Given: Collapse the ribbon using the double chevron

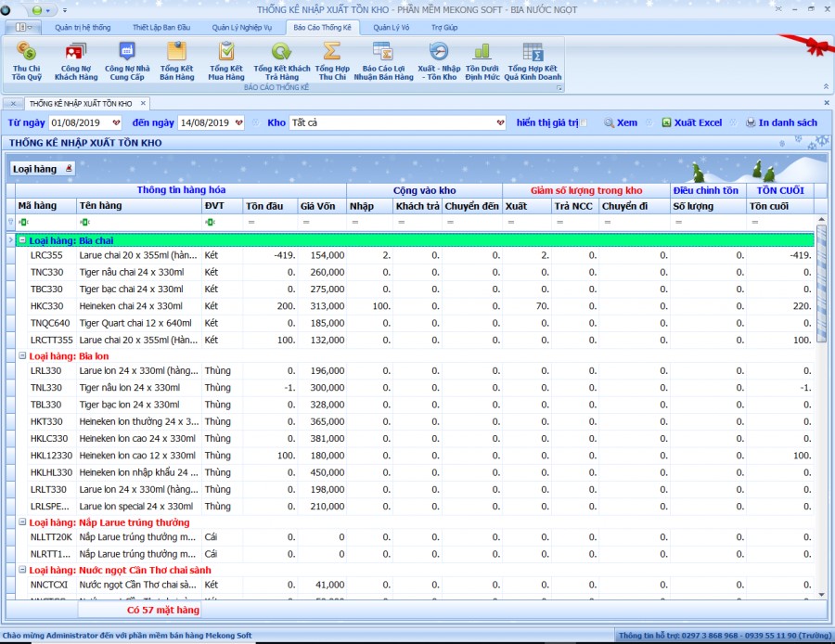Looking at the screenshot, I should point(826,86).
